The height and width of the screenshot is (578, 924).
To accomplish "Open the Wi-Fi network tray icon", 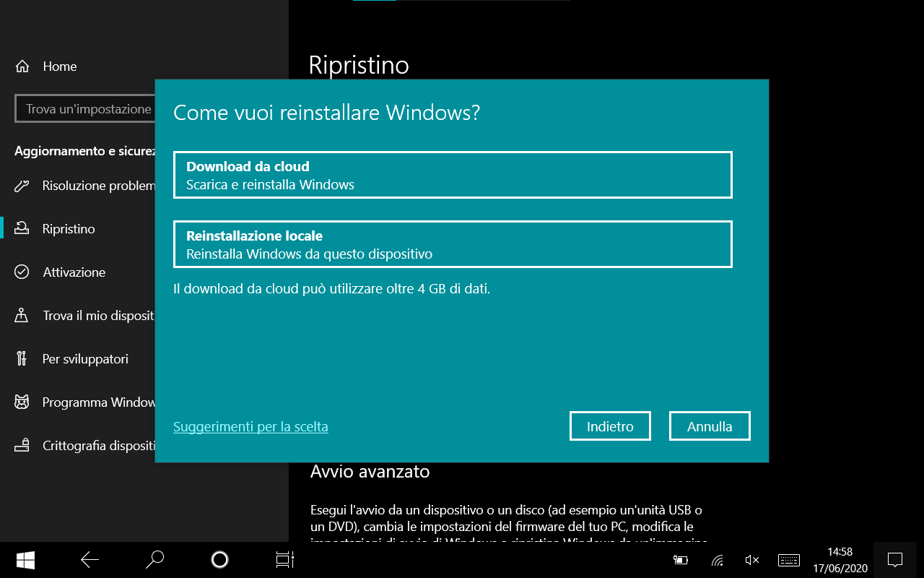I will pos(718,560).
